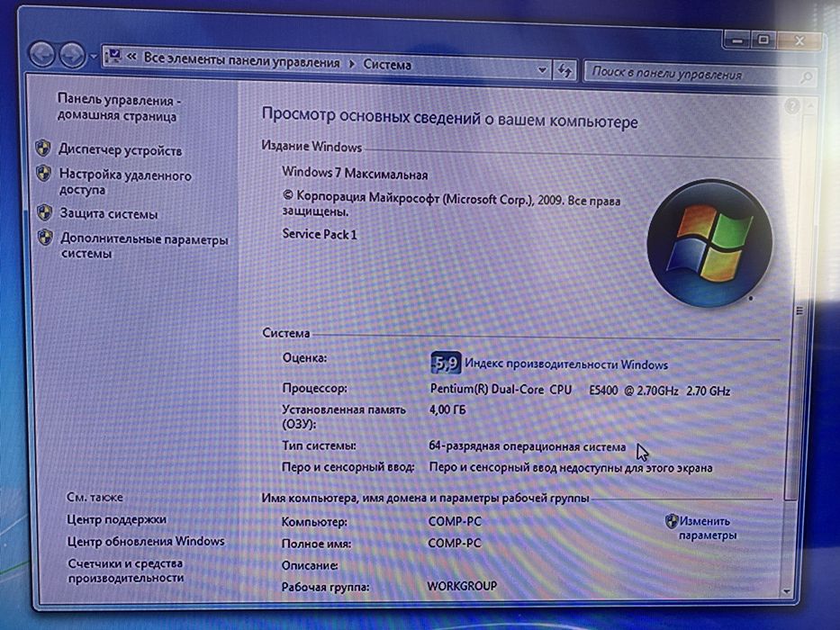The width and height of the screenshot is (840, 630).
Task: Select 'Все элементы панели управления' breadcrumb
Action: pos(241,60)
